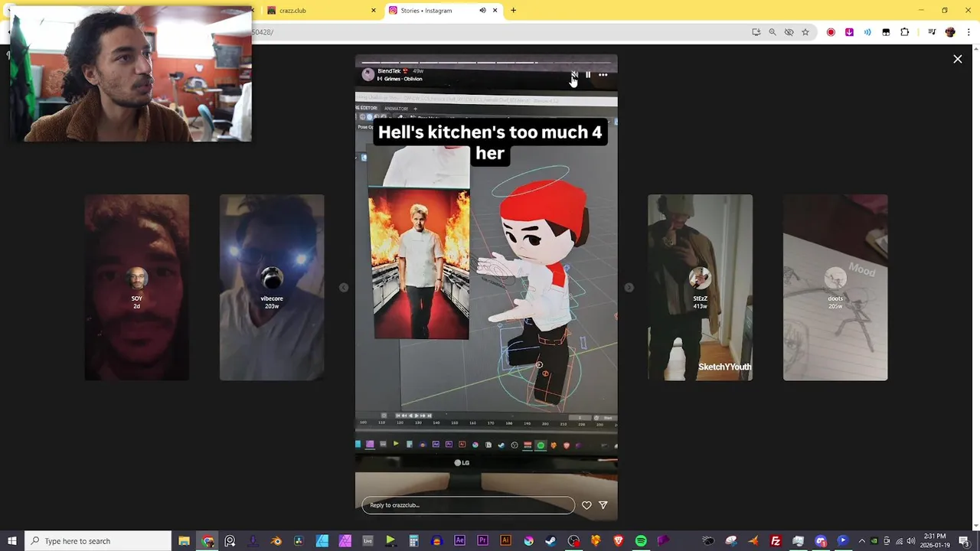Show hidden system tray icons
Viewport: 980px width, 551px height.
tap(861, 541)
